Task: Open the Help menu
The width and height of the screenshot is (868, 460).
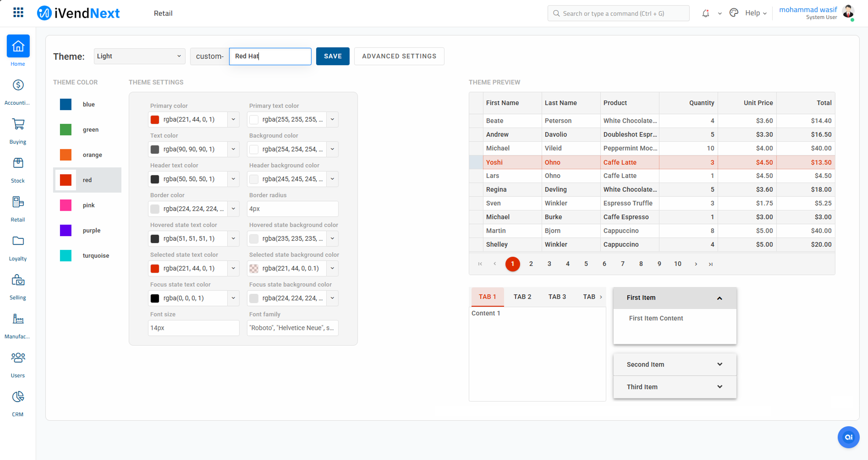Action: tap(755, 13)
